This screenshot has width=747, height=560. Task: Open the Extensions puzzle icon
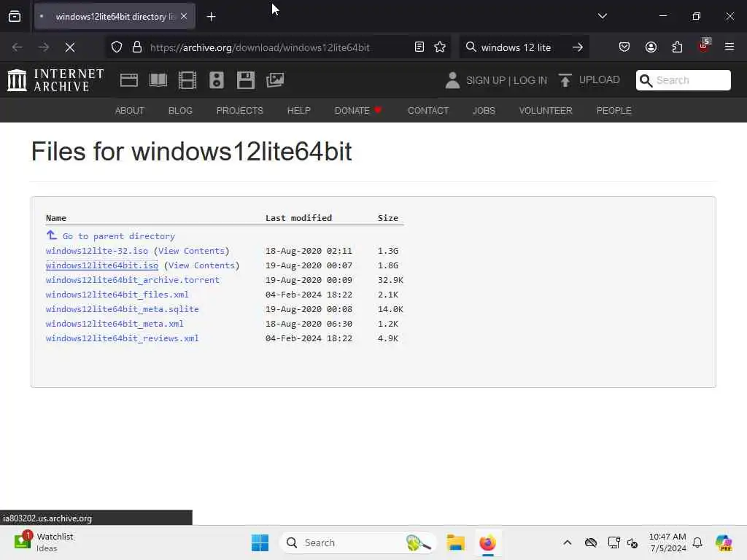coord(677,47)
